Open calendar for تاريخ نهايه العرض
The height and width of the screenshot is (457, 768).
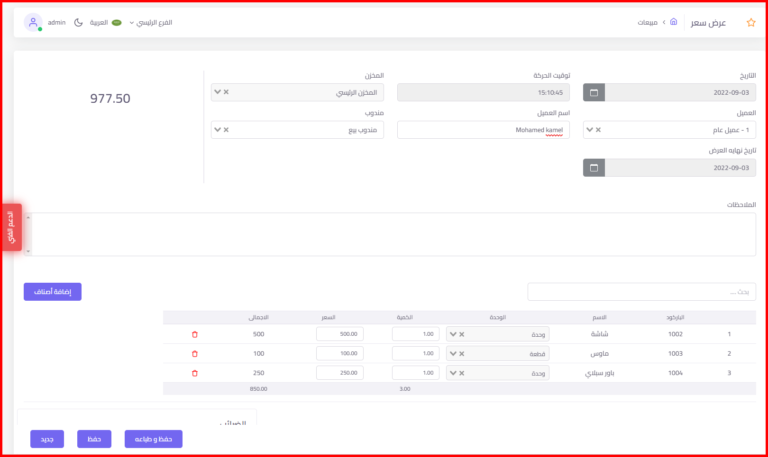[x=594, y=167]
